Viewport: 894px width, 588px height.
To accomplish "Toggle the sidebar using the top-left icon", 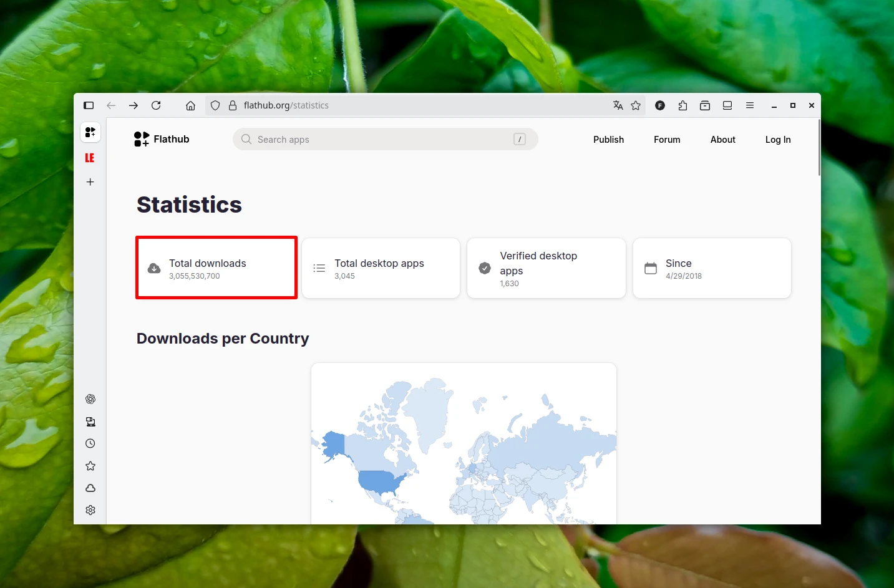I will click(x=89, y=105).
